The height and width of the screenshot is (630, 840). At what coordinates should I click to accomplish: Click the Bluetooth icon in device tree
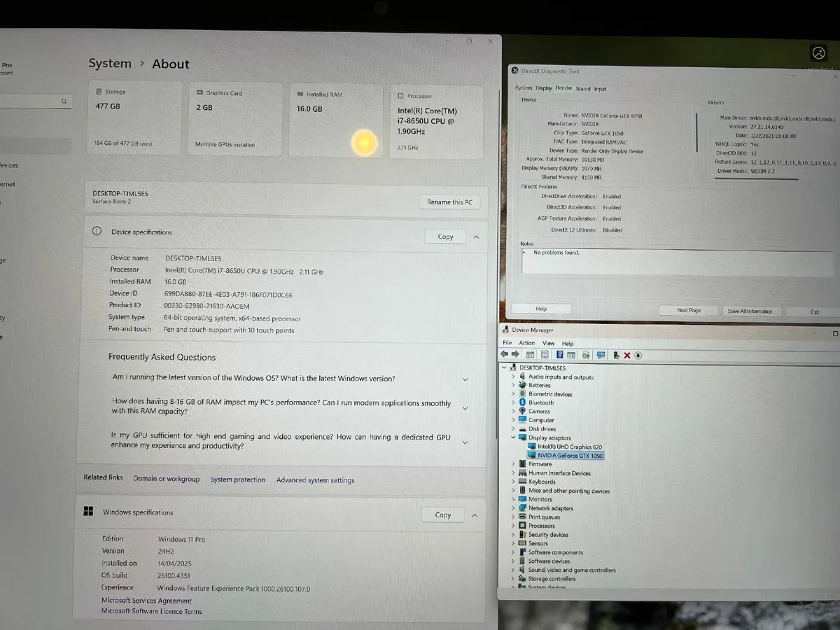522,402
